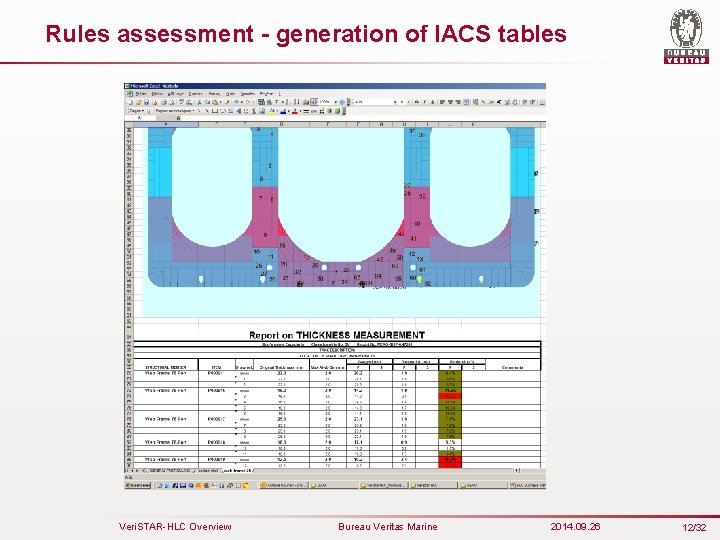
Task: Center cell text horizontally
Action: pyautogui.click(x=450, y=102)
